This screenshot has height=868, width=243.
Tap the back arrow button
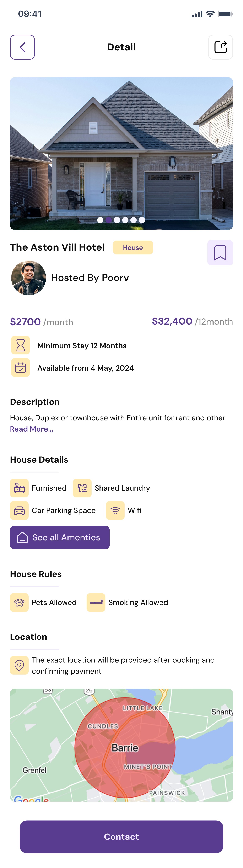22,47
